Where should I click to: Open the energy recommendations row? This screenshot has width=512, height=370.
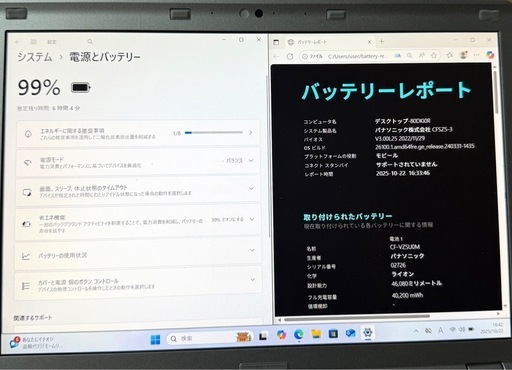click(138, 133)
